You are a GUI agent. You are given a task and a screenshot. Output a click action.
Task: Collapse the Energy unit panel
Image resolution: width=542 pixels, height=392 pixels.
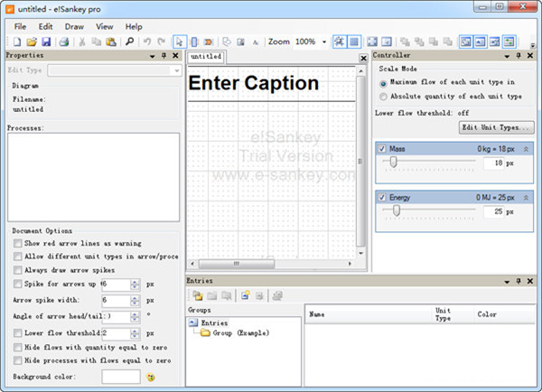pos(527,196)
